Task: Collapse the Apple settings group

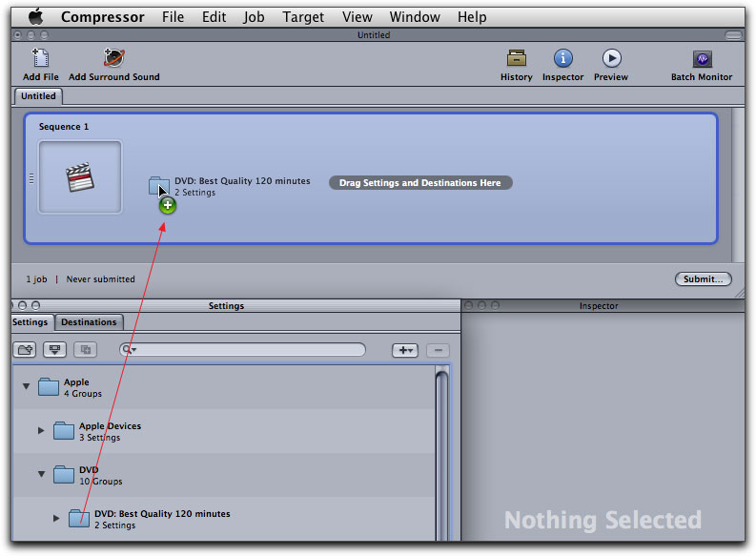Action: click(x=25, y=387)
